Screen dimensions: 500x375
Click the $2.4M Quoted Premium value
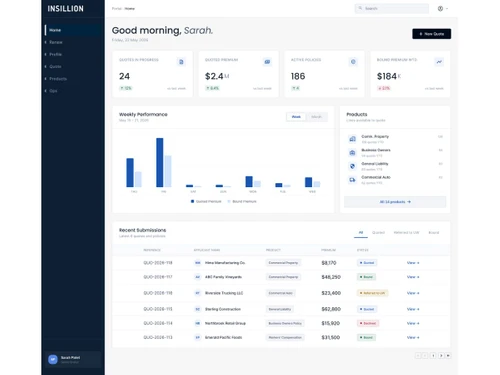217,76
